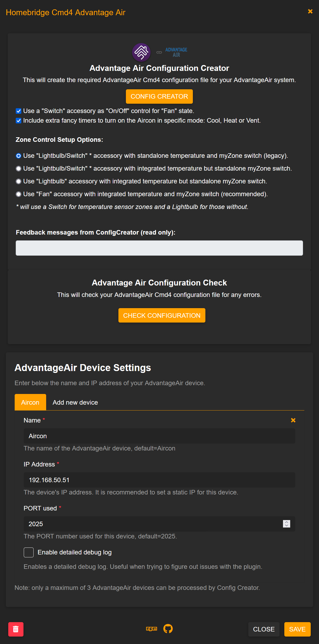The height and width of the screenshot is (644, 319).
Task: Click the IP Address field label
Action: click(x=39, y=464)
